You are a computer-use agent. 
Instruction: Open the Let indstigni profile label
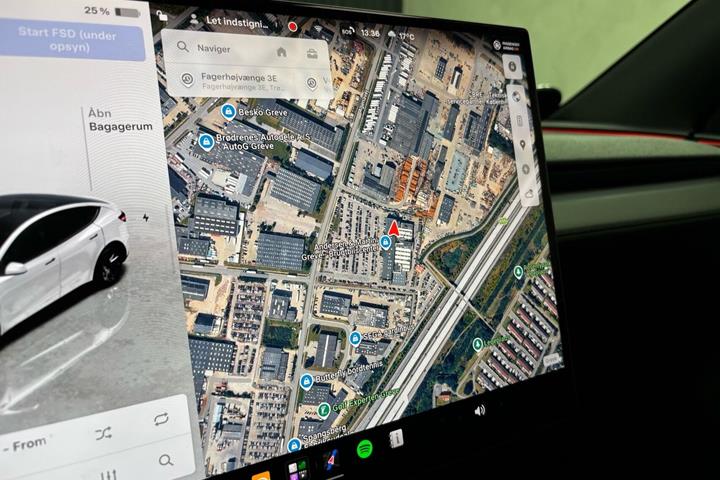pyautogui.click(x=236, y=22)
